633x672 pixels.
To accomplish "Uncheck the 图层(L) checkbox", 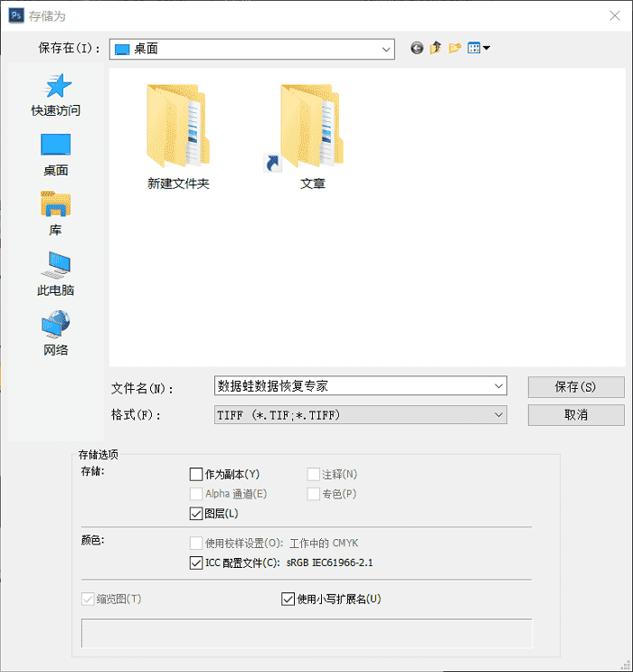I will 196,514.
